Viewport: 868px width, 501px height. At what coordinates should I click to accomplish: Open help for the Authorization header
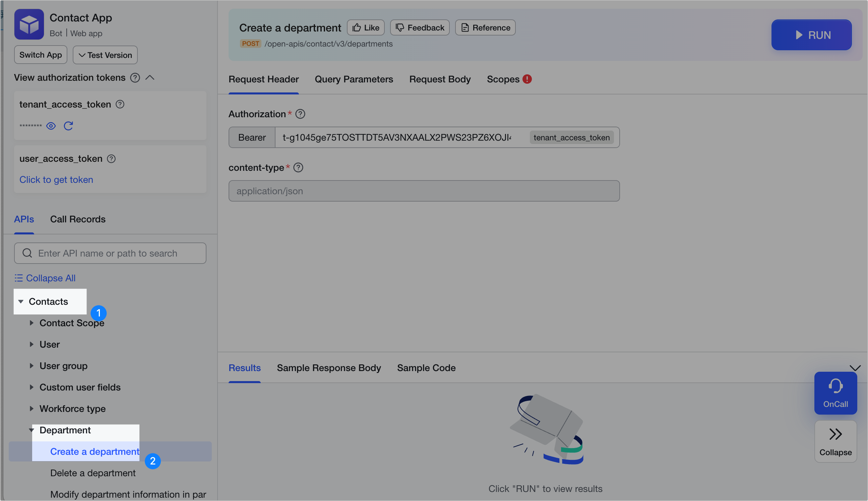300,114
